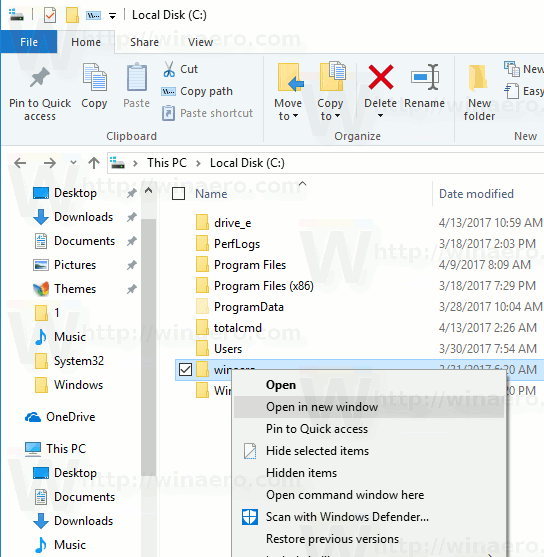
Task: Select the faded ProgramData folder icon
Action: (x=203, y=307)
